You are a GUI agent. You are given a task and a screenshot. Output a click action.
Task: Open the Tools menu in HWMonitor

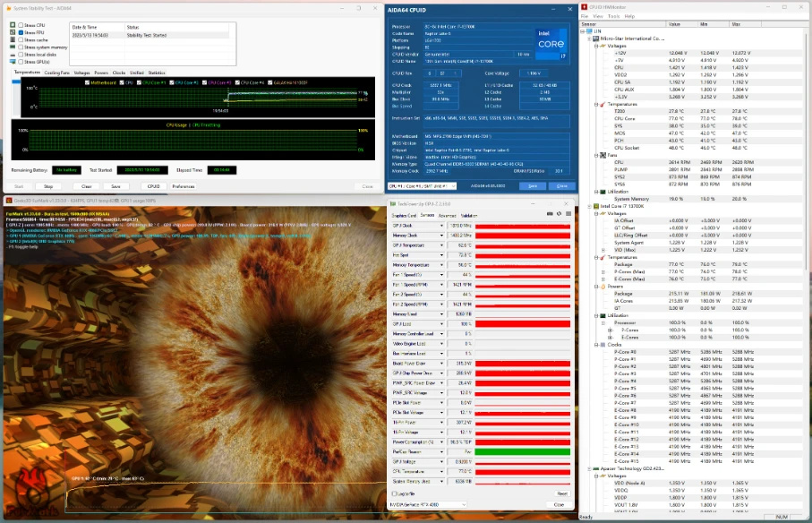613,17
